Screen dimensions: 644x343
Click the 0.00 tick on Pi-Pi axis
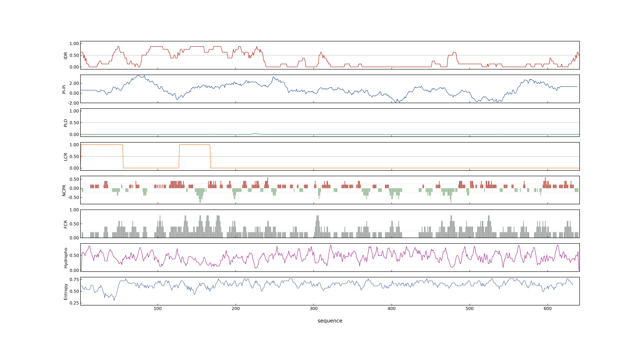tap(74, 93)
